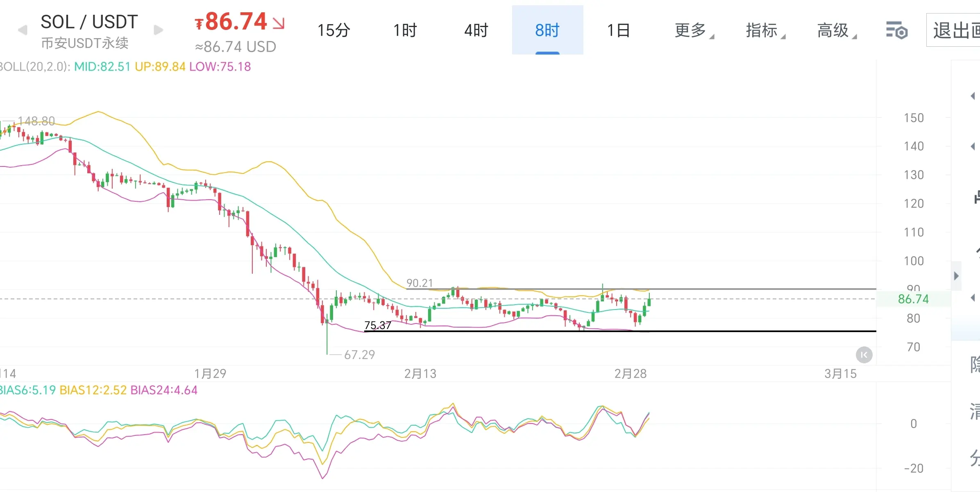Switch to previous trading pair arrow
The image size is (980, 492).
click(x=23, y=30)
